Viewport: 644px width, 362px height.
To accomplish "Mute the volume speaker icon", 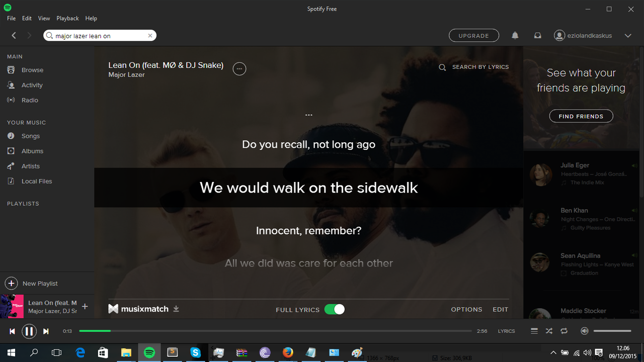I will click(x=584, y=331).
